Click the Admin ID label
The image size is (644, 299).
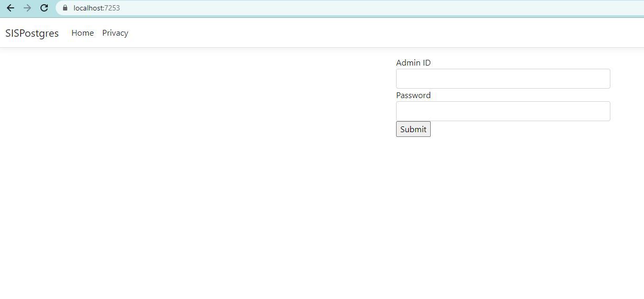click(413, 62)
